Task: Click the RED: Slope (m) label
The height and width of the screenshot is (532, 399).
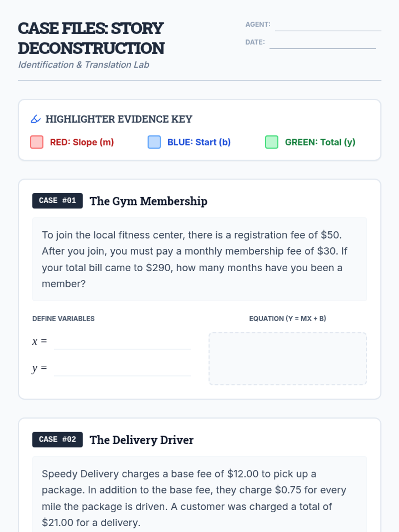Action: (x=82, y=142)
